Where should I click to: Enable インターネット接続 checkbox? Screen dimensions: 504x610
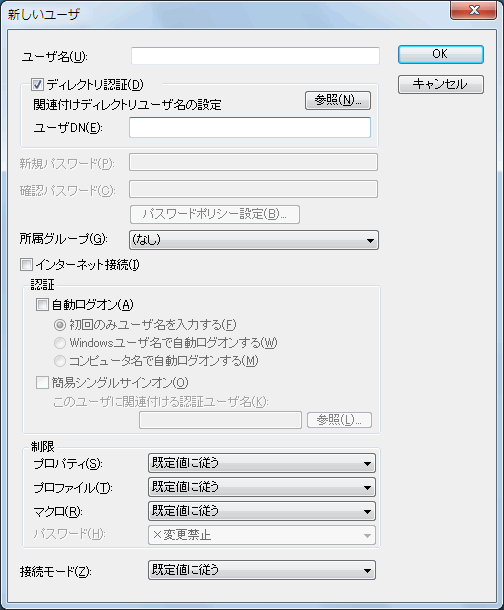[26, 265]
